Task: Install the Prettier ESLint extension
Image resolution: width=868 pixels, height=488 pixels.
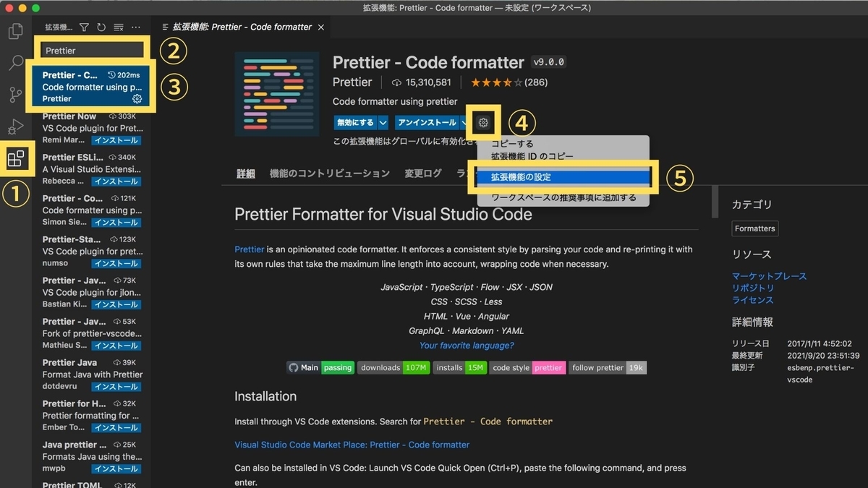Action: [x=116, y=181]
